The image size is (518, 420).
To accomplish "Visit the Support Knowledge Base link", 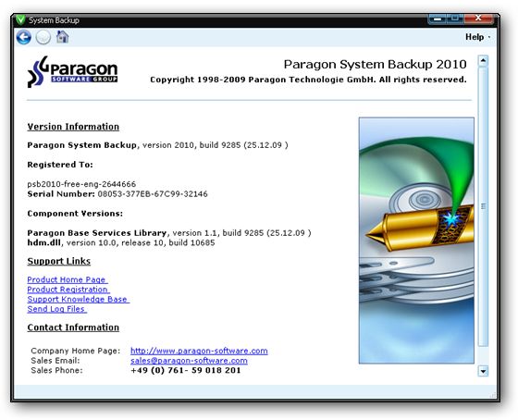I will tap(78, 300).
